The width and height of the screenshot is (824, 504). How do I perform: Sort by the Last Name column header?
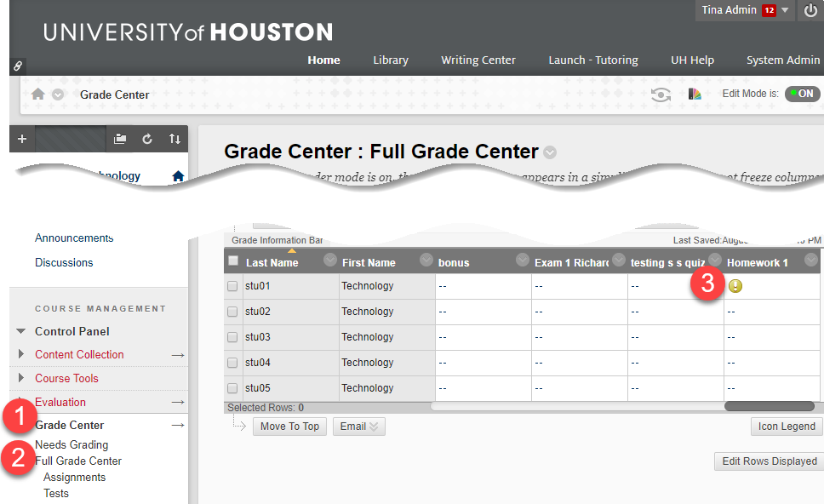click(272, 263)
